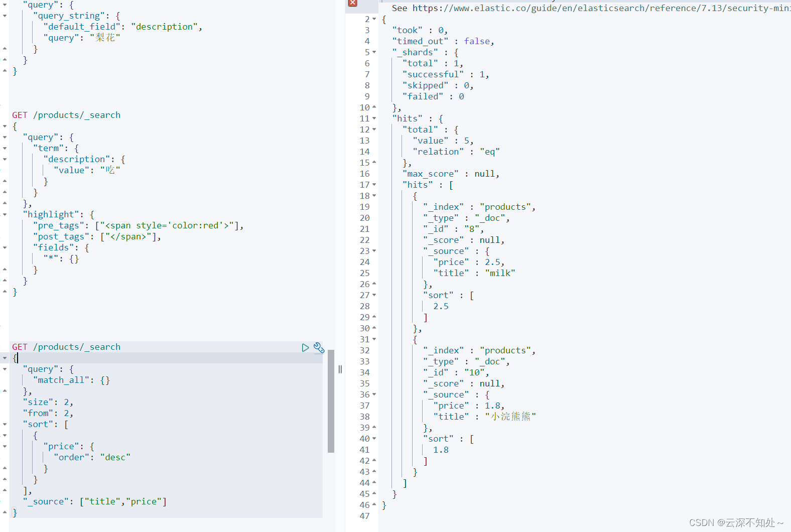The image size is (791, 532).
Task: Click "_id" : "8" in the response
Action: [454, 229]
